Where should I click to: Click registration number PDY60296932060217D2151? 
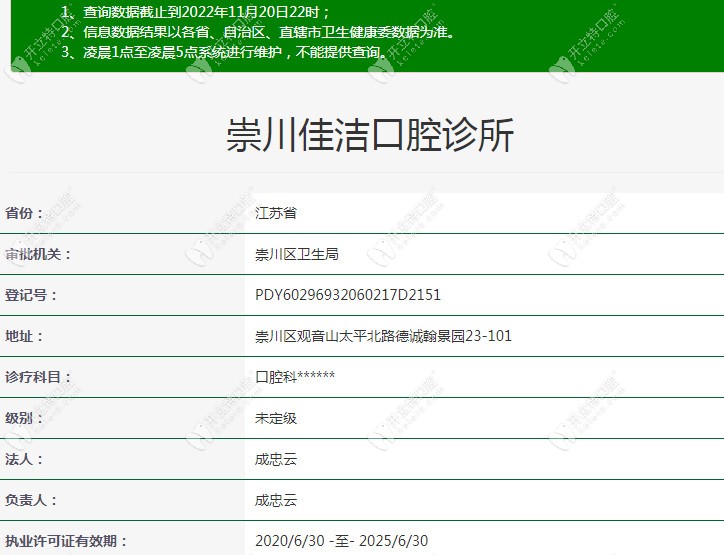348,295
